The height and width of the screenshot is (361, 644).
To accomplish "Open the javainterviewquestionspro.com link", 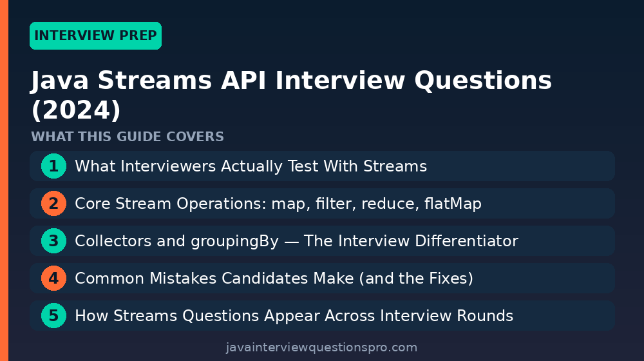I will (321, 347).
